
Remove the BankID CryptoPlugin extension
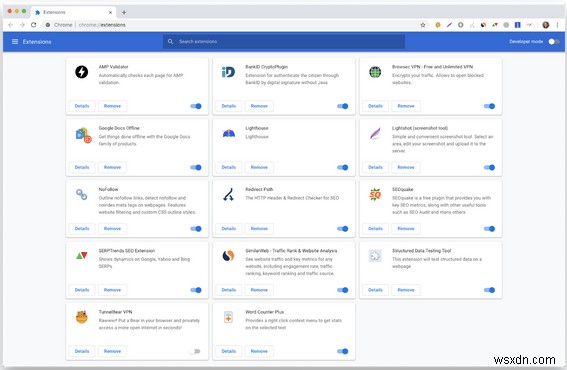259,106
